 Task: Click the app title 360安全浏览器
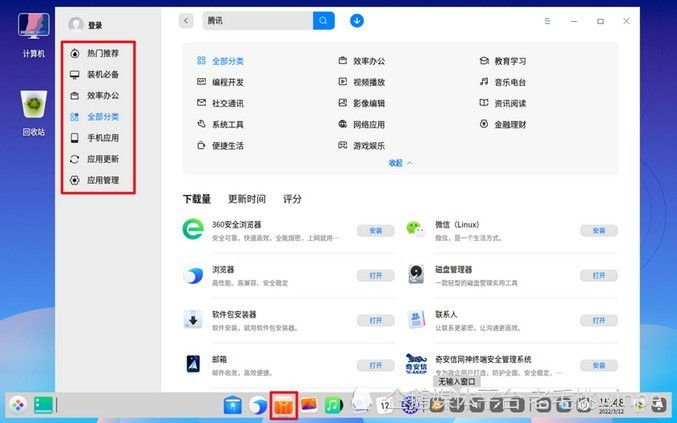pyautogui.click(x=237, y=224)
